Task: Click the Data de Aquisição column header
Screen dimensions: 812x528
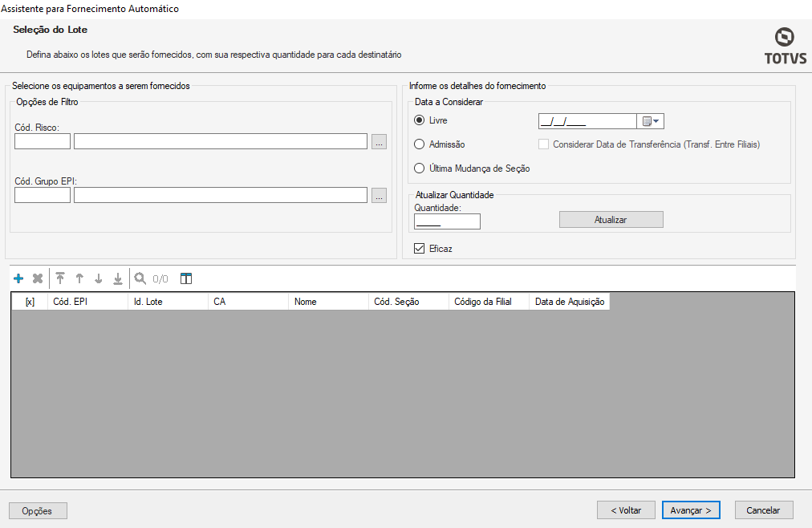Action: coord(570,302)
